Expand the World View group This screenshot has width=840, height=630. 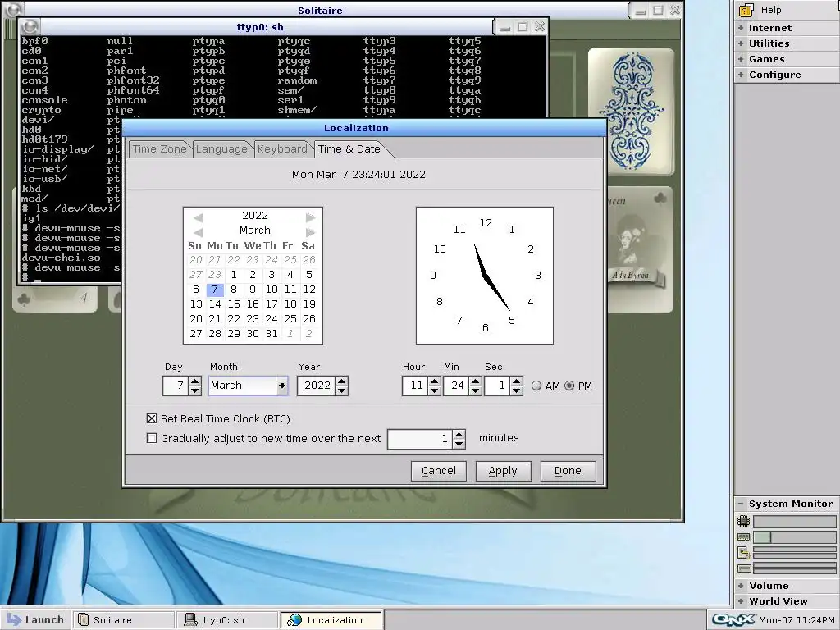pos(787,601)
